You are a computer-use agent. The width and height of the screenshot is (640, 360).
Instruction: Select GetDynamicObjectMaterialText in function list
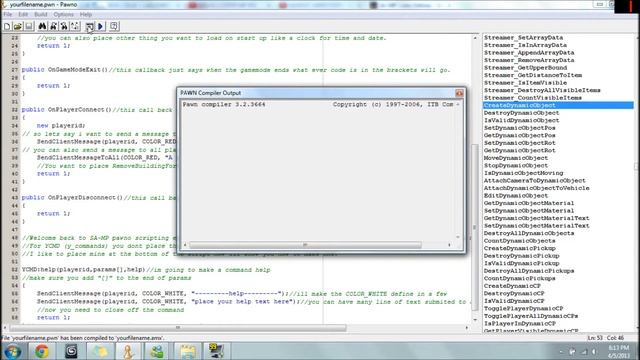click(536, 218)
